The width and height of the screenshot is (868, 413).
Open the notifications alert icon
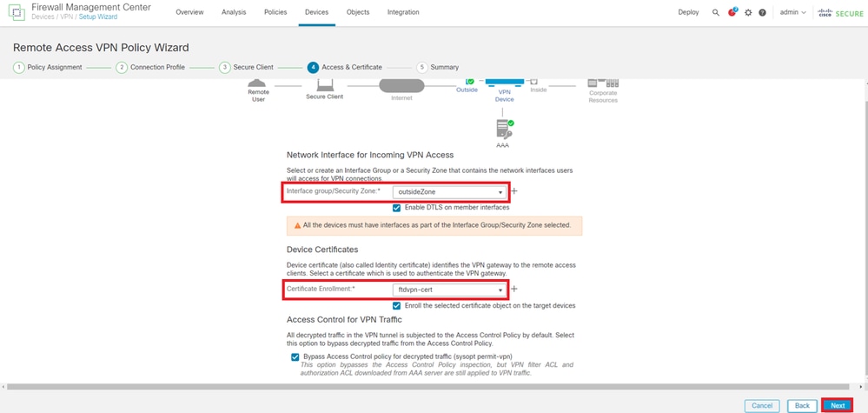tap(732, 11)
